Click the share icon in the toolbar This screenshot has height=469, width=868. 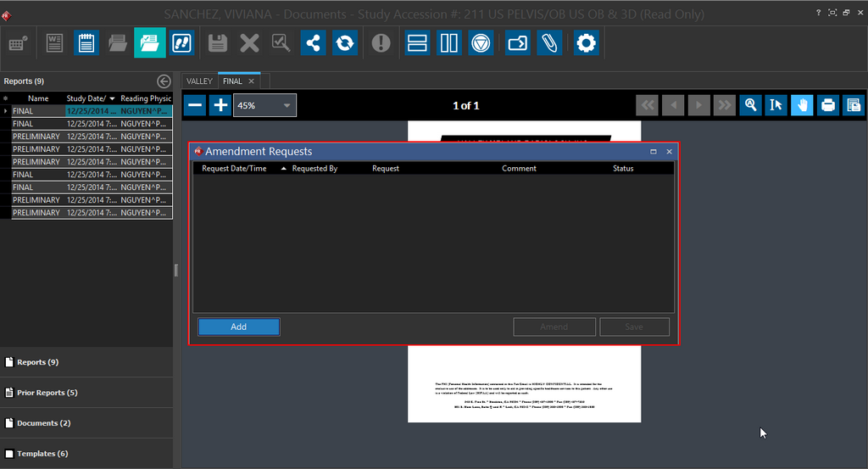click(x=313, y=43)
